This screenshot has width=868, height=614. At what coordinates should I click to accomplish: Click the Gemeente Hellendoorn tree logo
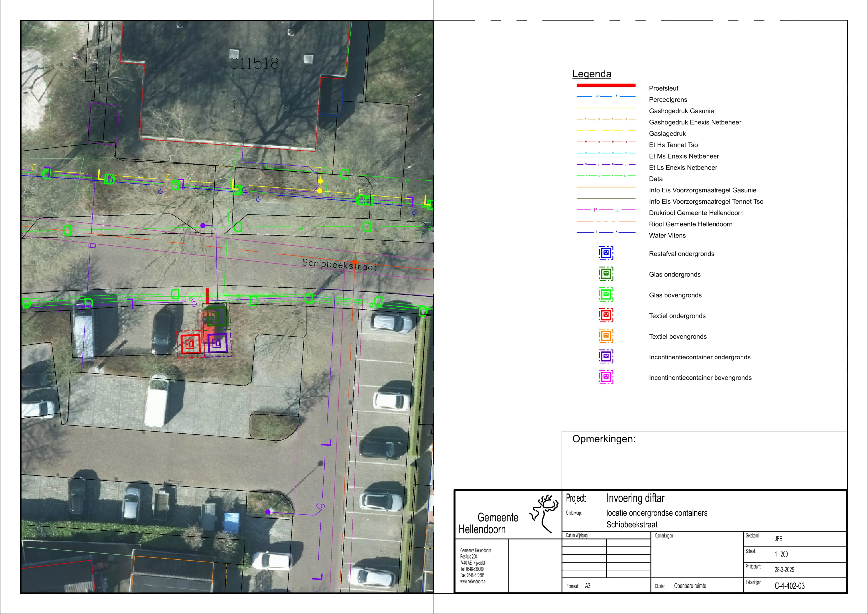(x=544, y=513)
